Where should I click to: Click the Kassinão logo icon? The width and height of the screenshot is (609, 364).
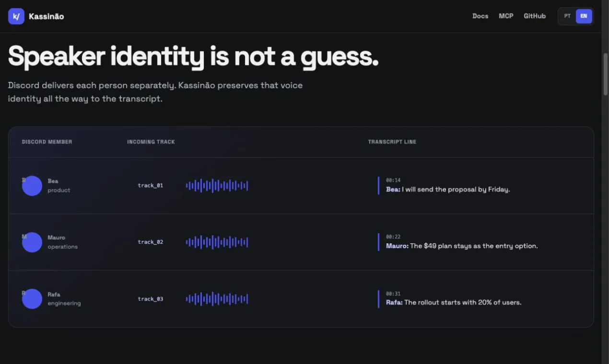16,16
